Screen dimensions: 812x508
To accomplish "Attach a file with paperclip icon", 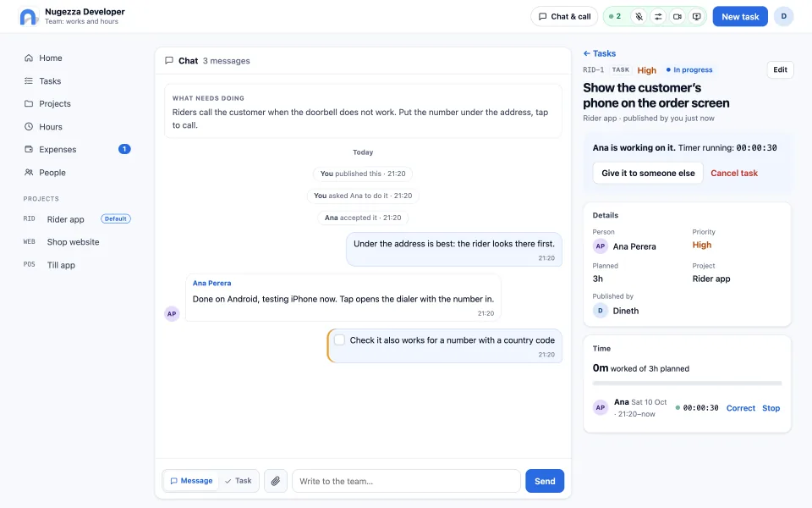I will pyautogui.click(x=276, y=481).
